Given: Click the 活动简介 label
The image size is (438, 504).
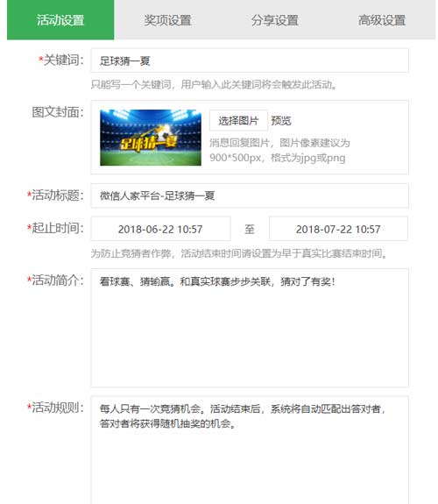Looking at the screenshot, I should (55, 280).
